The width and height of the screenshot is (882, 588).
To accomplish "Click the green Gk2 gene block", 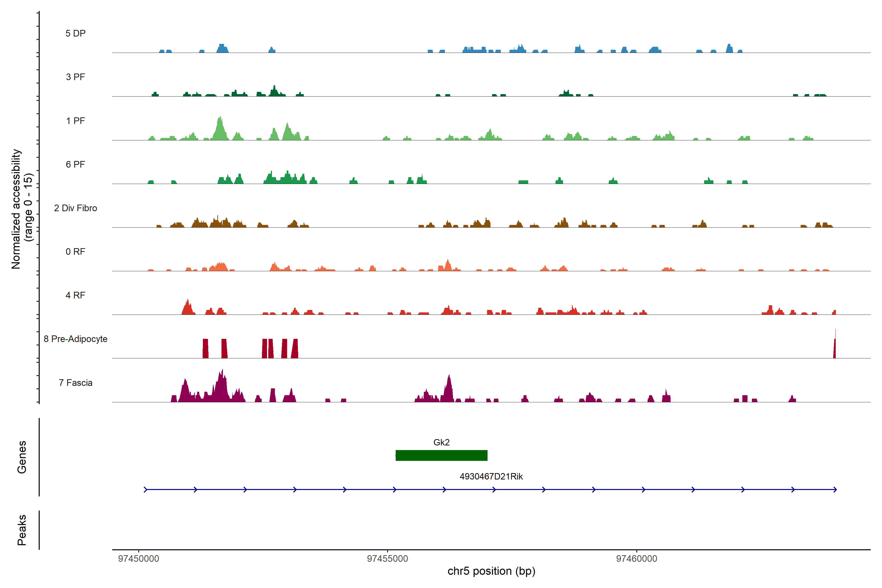I will point(441,455).
